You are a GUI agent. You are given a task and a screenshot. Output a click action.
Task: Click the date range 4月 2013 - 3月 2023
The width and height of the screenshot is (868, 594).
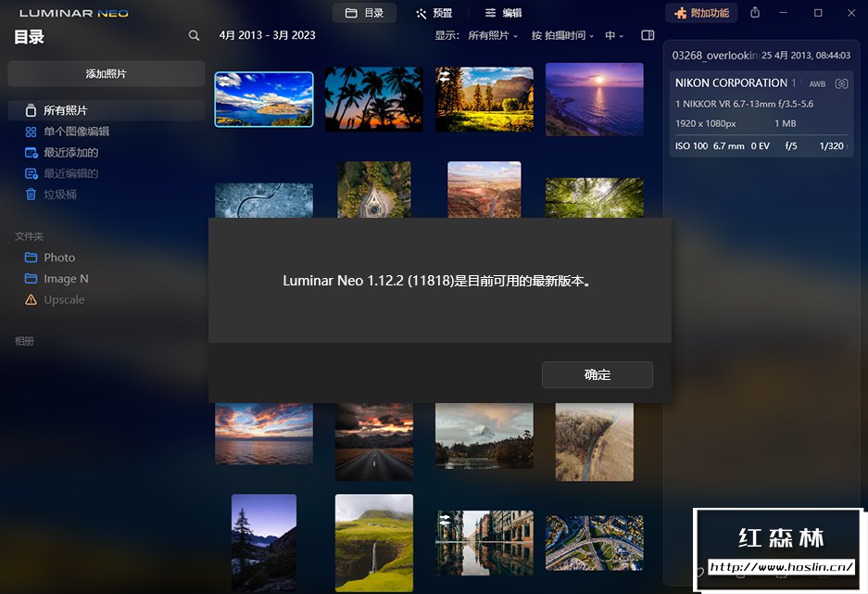[268, 35]
